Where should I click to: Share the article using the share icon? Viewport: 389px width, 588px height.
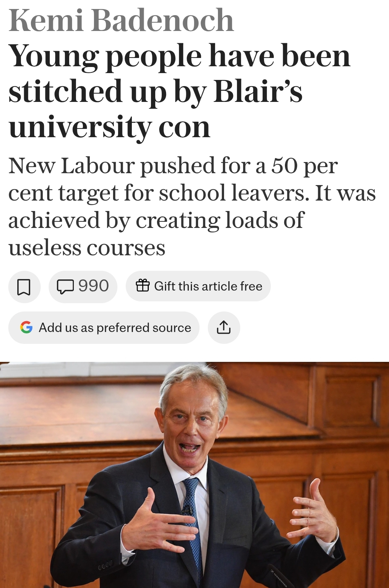tap(224, 327)
